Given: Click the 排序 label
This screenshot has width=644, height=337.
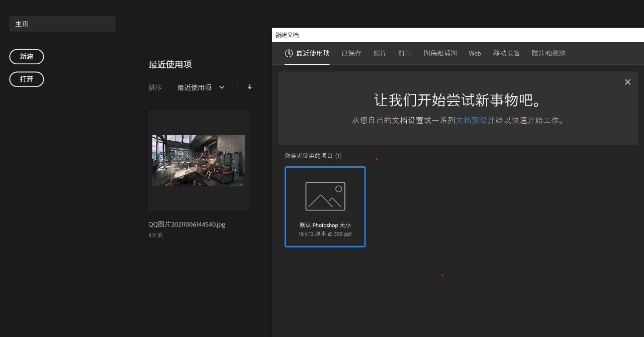Looking at the screenshot, I should 155,87.
